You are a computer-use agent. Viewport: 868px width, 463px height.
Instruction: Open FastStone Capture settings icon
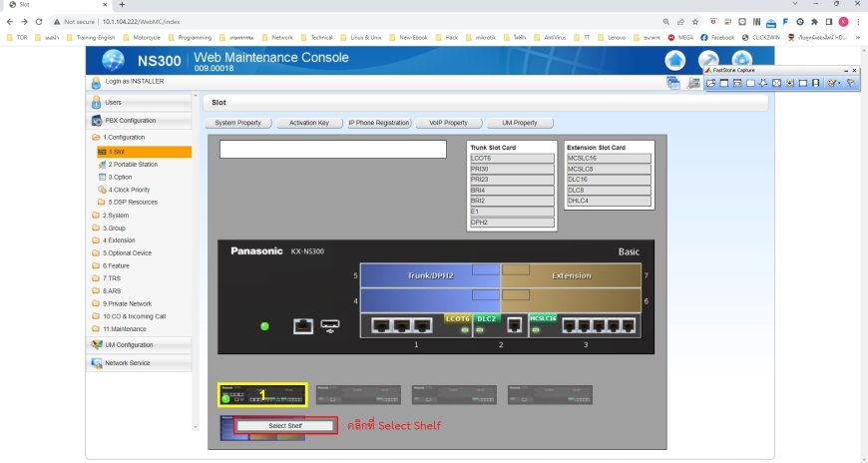click(x=851, y=83)
